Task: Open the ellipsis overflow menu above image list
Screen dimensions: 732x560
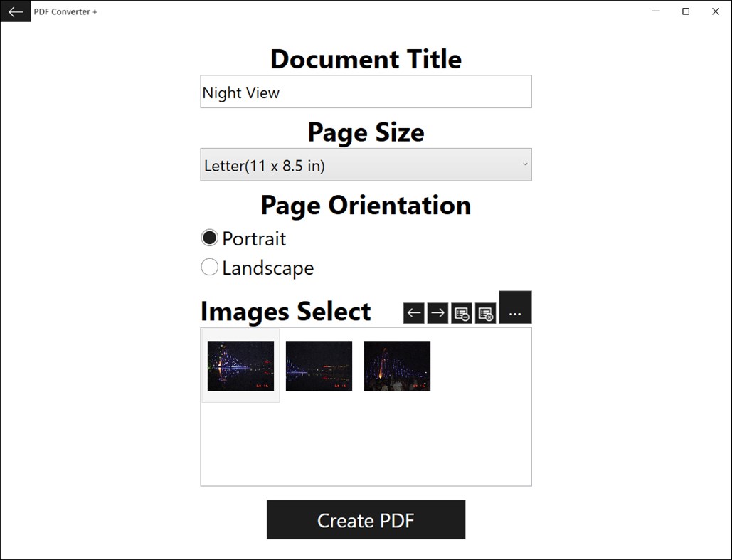Action: (x=515, y=307)
